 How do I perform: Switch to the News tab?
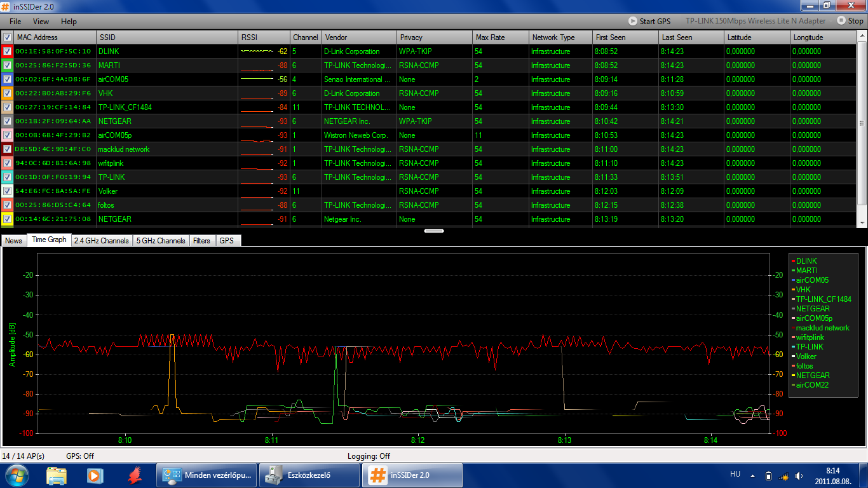(13, 241)
